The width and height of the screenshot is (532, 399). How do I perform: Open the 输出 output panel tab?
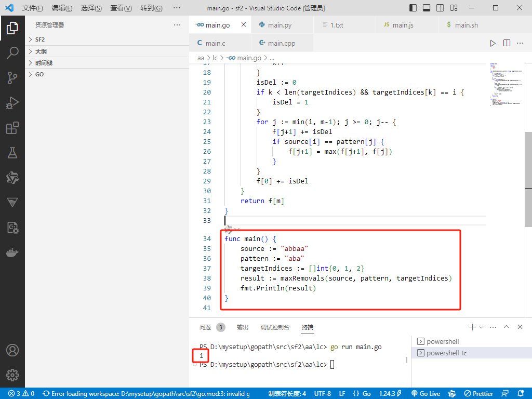click(242, 327)
